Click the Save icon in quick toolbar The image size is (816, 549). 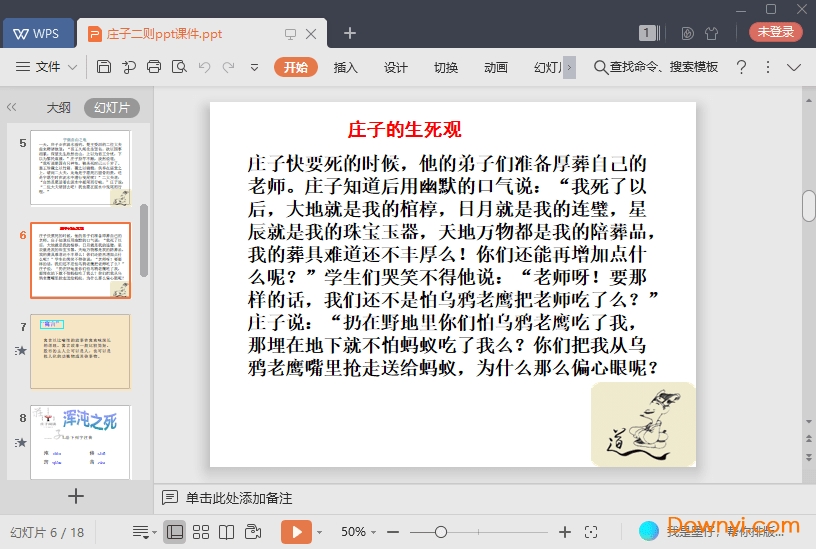point(104,67)
